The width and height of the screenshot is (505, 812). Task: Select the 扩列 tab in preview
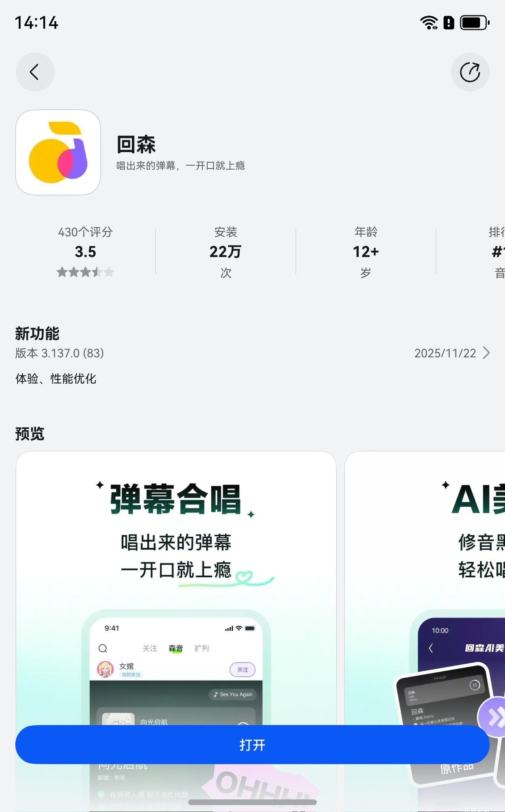tap(202, 648)
